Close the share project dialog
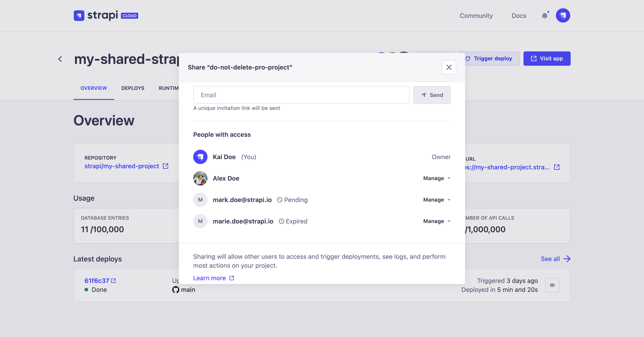The image size is (644, 337). [449, 67]
